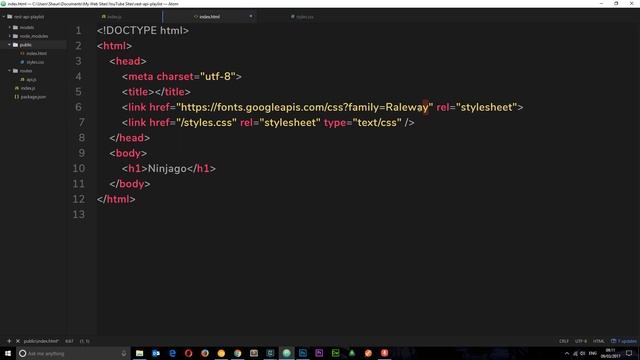The image size is (640, 360).
Task: Open the red recording app taskbar icon
Action: pyautogui.click(x=384, y=353)
